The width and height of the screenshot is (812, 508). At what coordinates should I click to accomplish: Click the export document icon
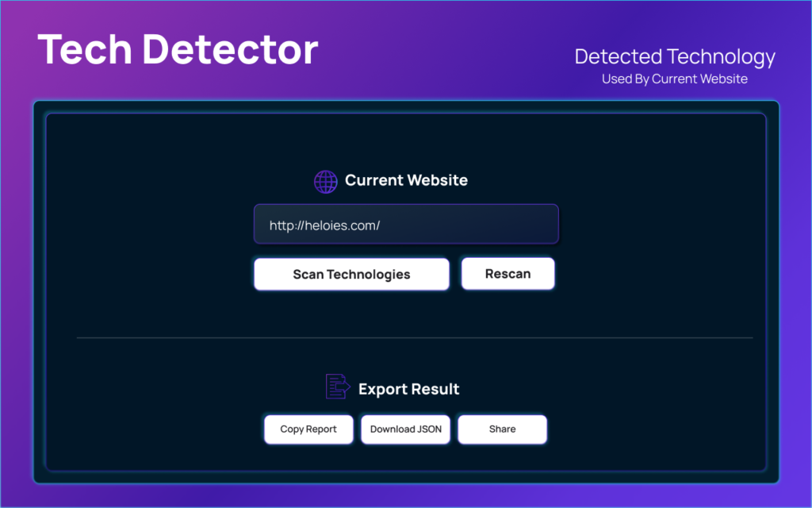tap(337, 387)
